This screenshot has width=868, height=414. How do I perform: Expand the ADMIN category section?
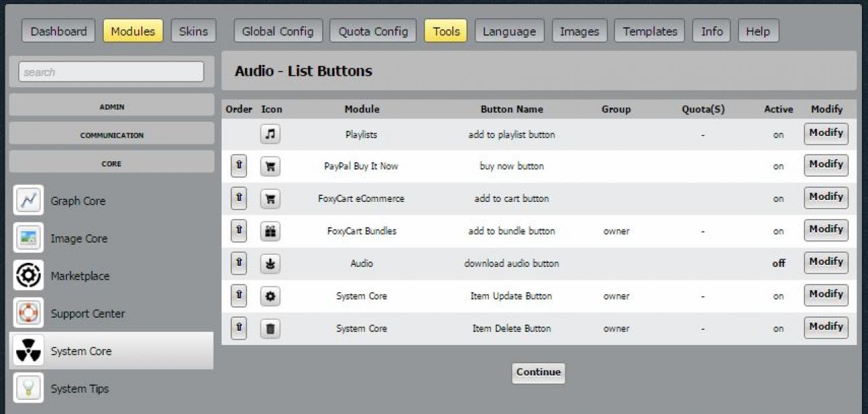111,106
